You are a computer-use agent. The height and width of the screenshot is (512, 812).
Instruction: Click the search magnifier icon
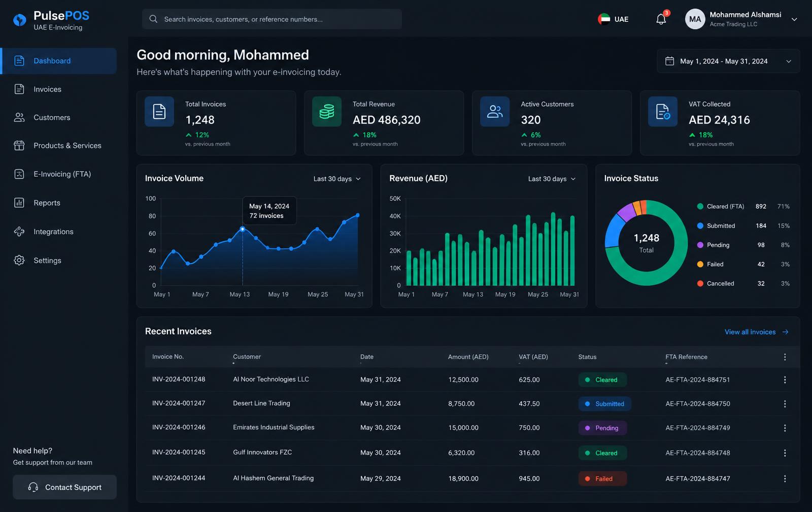153,19
